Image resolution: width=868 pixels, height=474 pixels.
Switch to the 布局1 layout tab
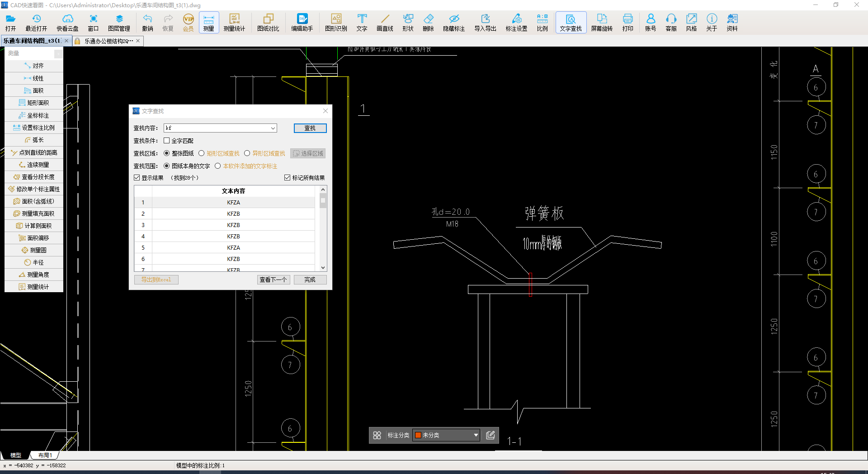[45, 455]
